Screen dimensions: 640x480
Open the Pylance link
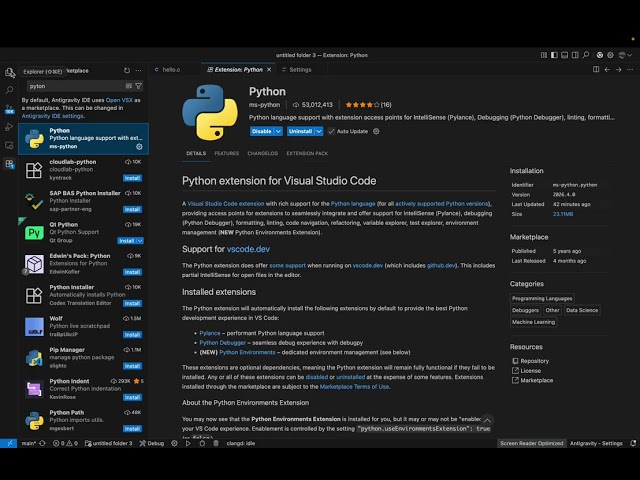pos(210,333)
